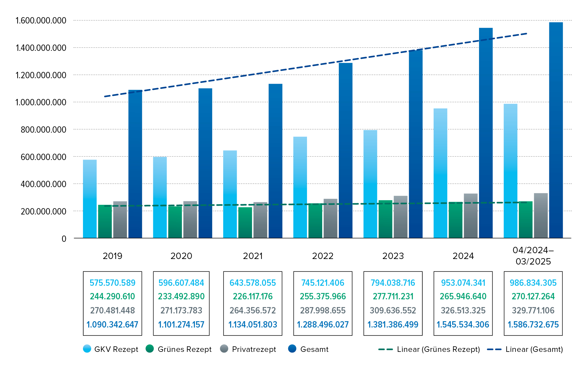Click value 1.090.342.647 in 2019 box
This screenshot has width=588, height=369.
click(x=112, y=324)
